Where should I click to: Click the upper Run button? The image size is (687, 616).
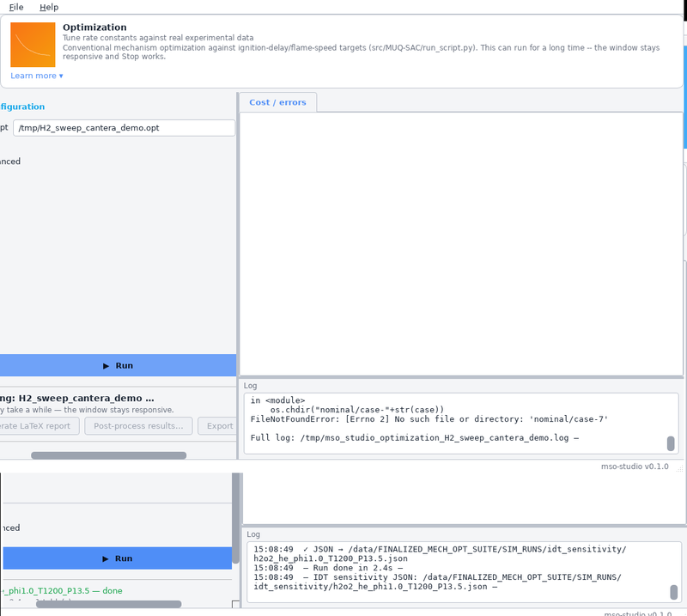(x=118, y=366)
